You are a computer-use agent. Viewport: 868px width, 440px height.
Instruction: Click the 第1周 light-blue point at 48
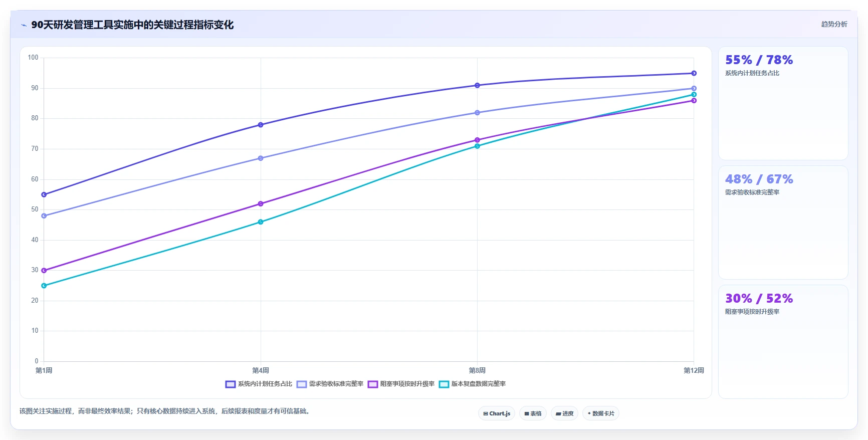click(44, 216)
